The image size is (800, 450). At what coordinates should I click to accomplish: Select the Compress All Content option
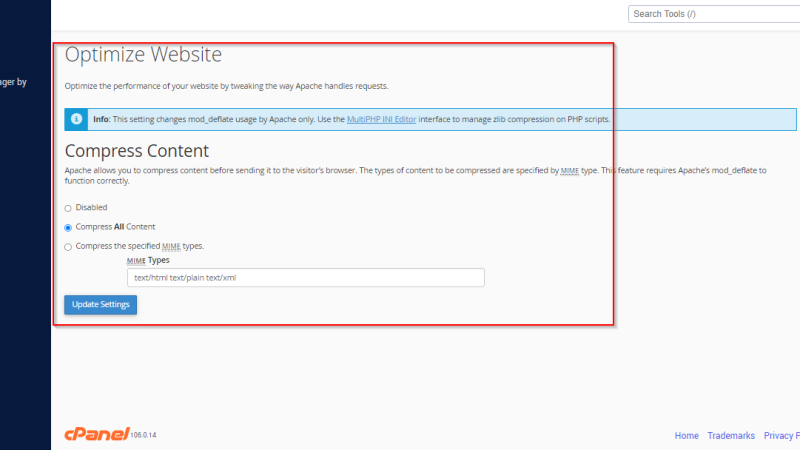(x=68, y=228)
